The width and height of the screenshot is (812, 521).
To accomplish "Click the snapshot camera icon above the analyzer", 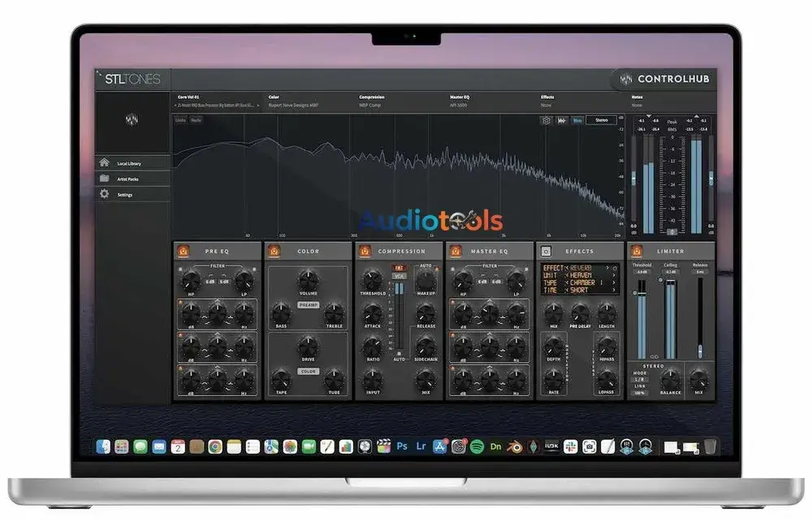I will [546, 120].
